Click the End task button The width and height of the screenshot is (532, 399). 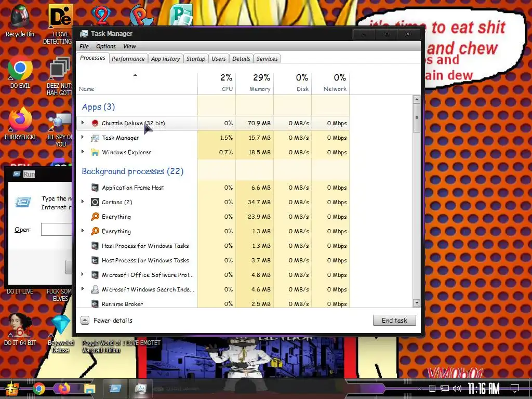click(394, 320)
